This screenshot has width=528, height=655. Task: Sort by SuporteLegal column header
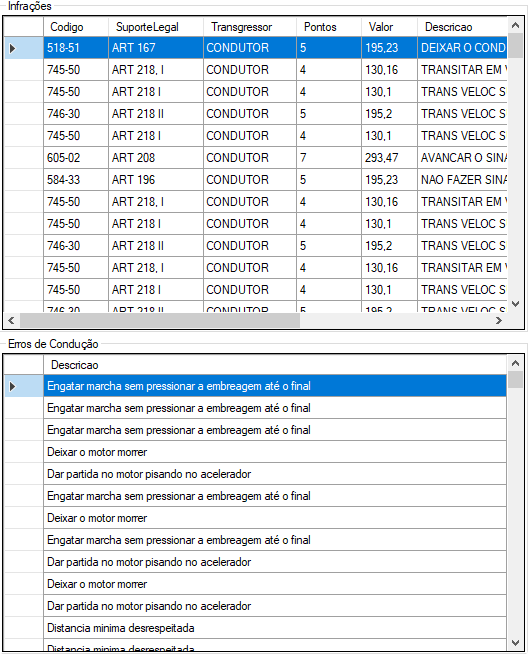tap(156, 27)
